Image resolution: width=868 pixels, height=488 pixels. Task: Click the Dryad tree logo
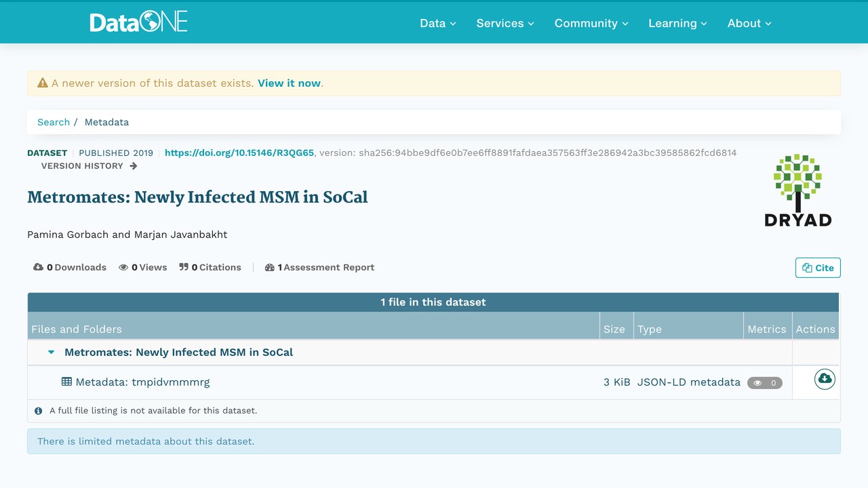point(797,190)
